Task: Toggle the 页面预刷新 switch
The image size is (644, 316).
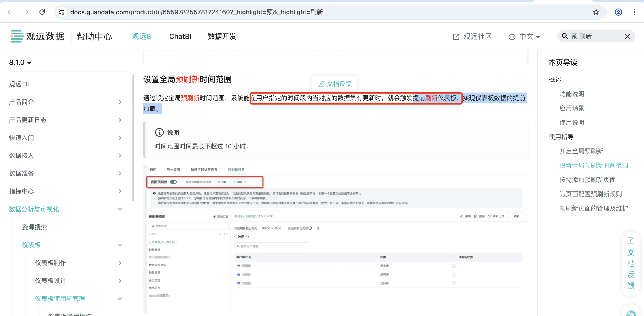Action: click(174, 182)
